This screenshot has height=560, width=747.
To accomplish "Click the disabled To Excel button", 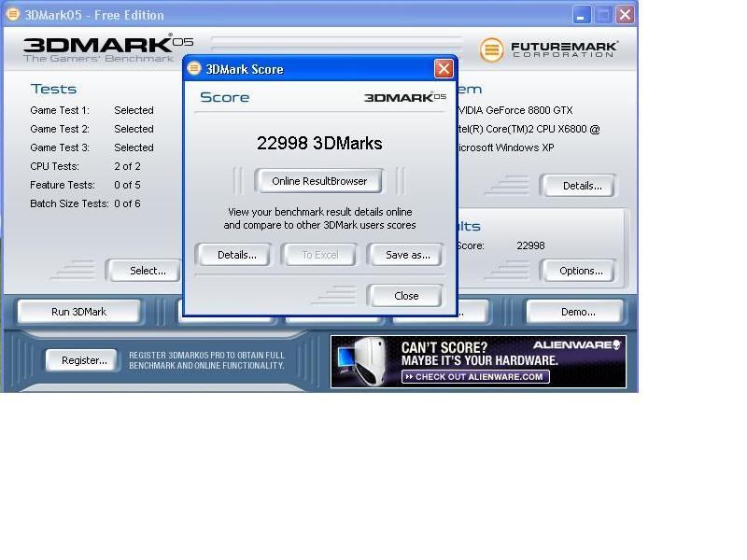I will (x=319, y=255).
